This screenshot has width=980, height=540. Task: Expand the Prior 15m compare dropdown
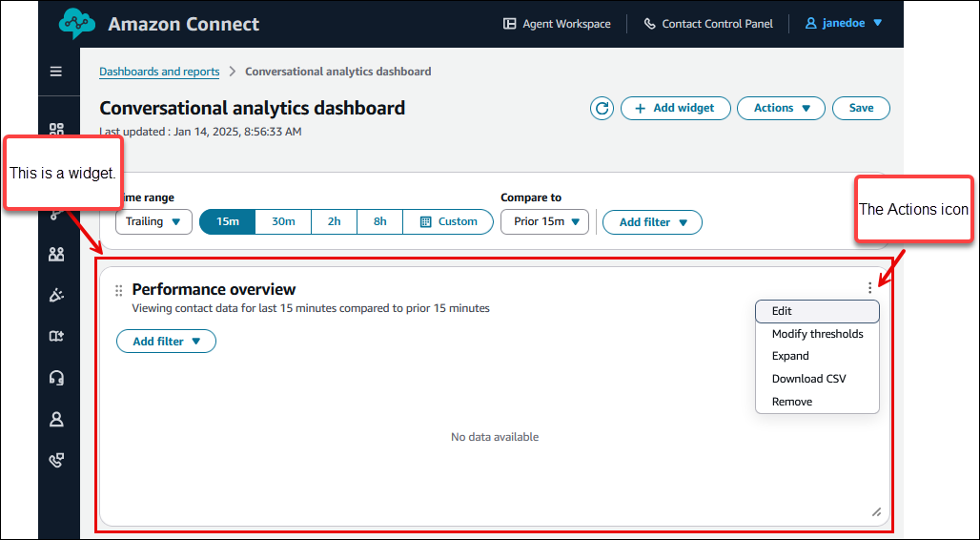click(544, 222)
